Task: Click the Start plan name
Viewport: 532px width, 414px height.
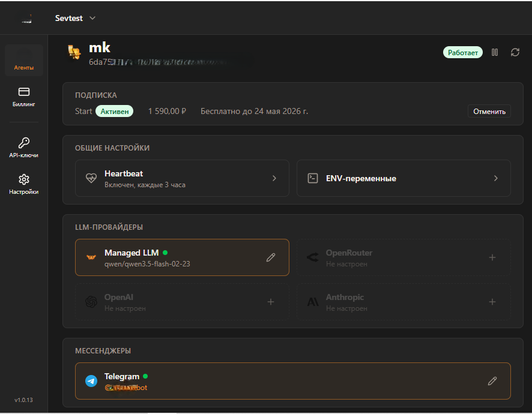Action: (83, 111)
